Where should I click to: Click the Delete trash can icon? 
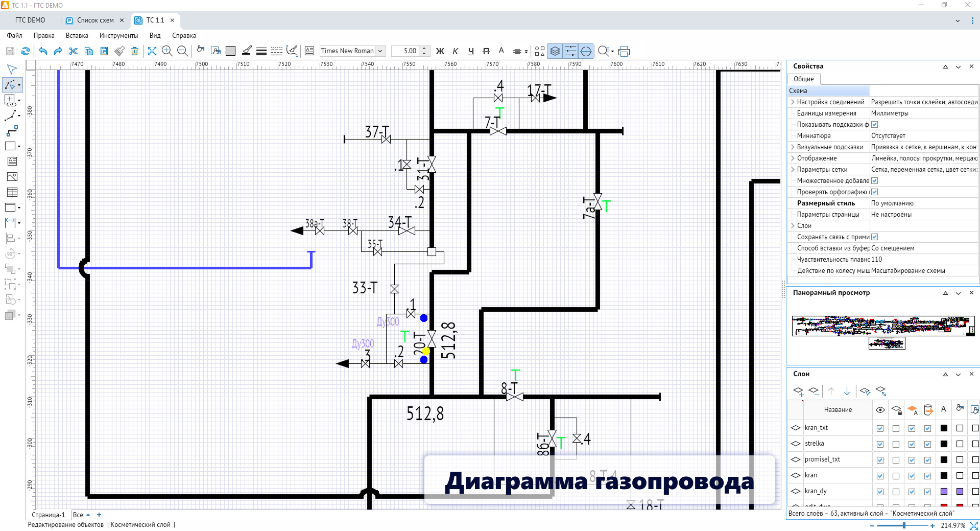[x=135, y=51]
